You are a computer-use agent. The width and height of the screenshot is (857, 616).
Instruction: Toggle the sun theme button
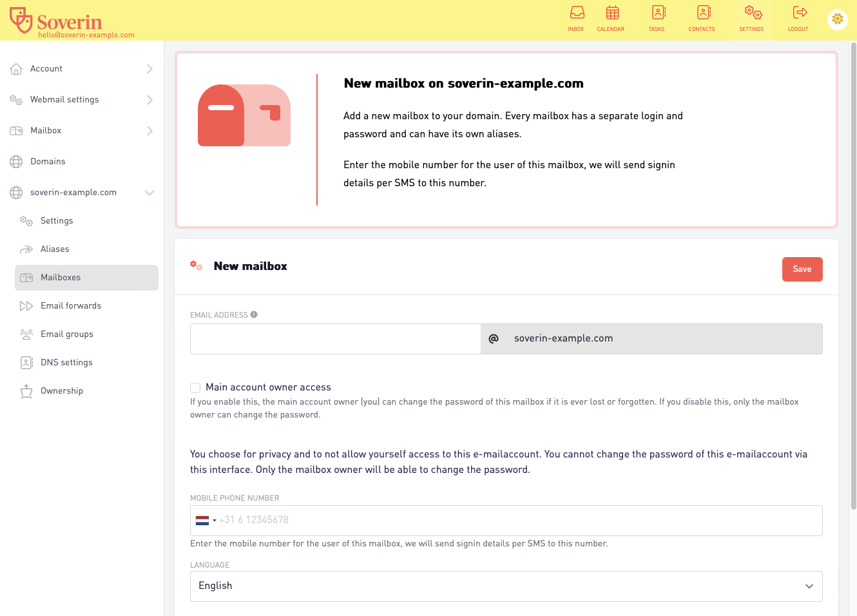point(837,19)
